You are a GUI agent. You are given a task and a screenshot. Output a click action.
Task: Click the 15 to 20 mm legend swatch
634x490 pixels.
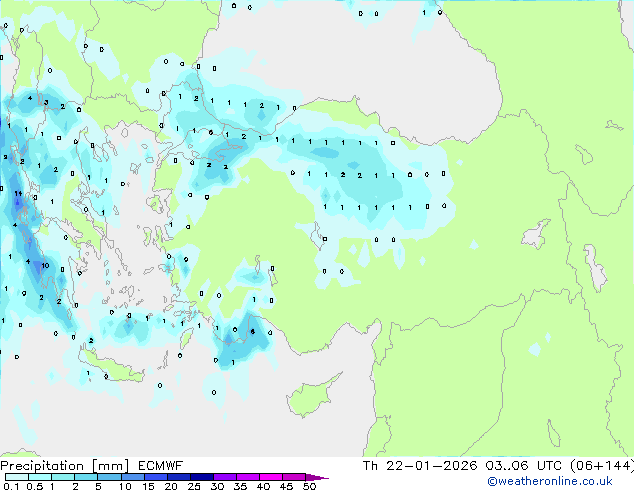pos(156,477)
